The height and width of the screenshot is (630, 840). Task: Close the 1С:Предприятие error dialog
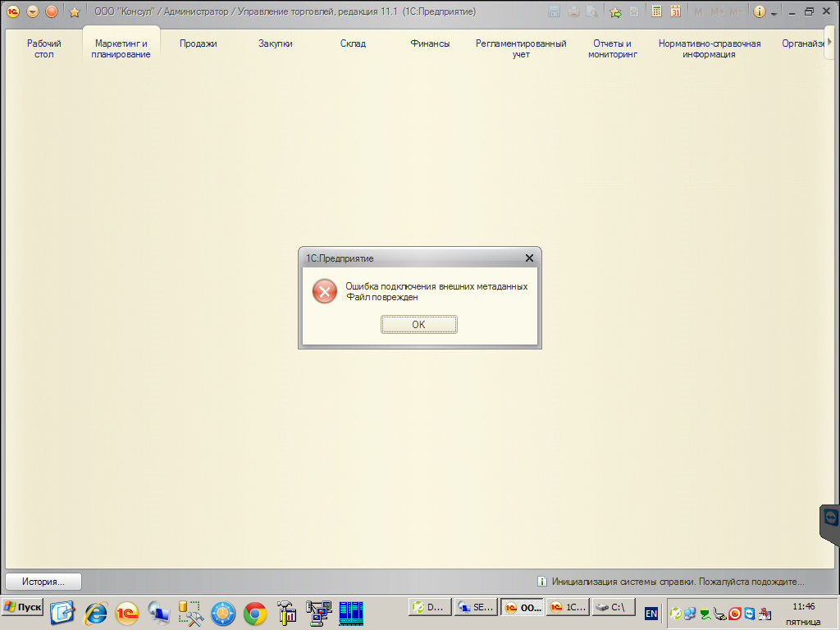tap(529, 258)
